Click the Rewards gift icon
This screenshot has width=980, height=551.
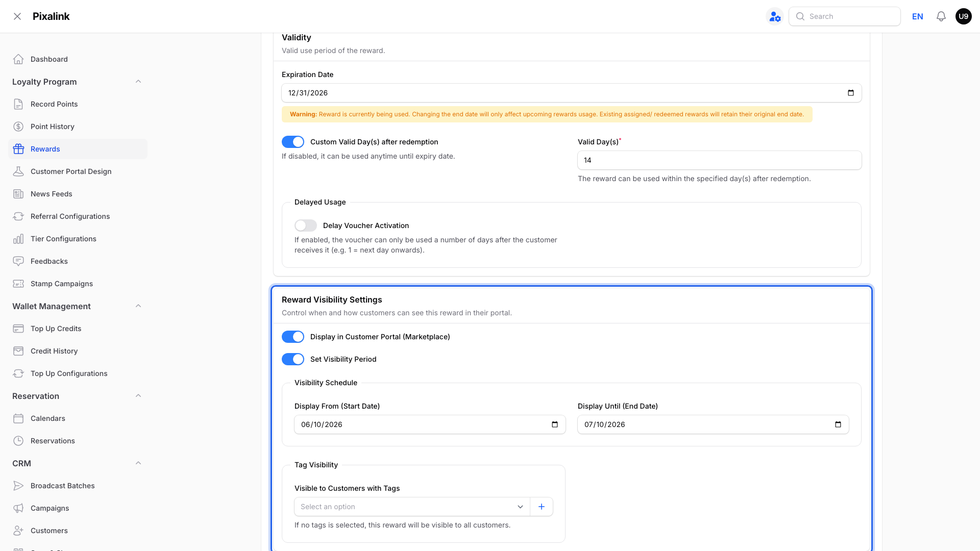18,149
